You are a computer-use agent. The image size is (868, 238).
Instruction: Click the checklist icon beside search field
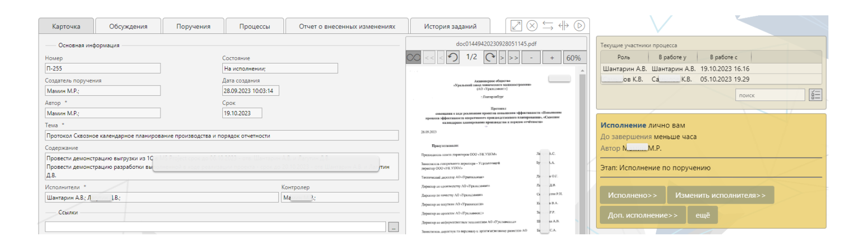815,95
